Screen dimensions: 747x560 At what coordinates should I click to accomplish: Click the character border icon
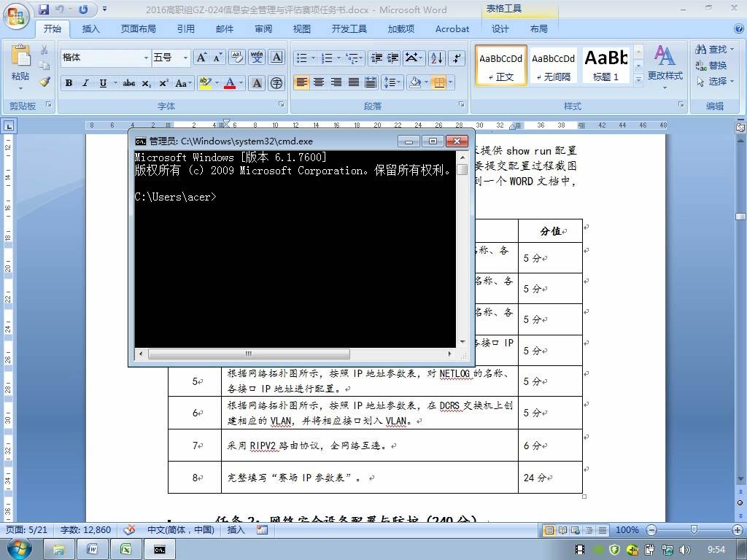(x=276, y=58)
